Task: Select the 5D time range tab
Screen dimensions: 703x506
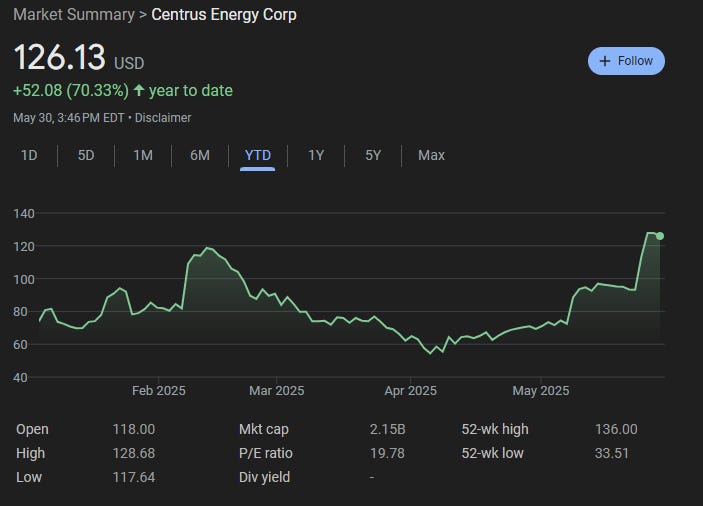Action: 86,156
